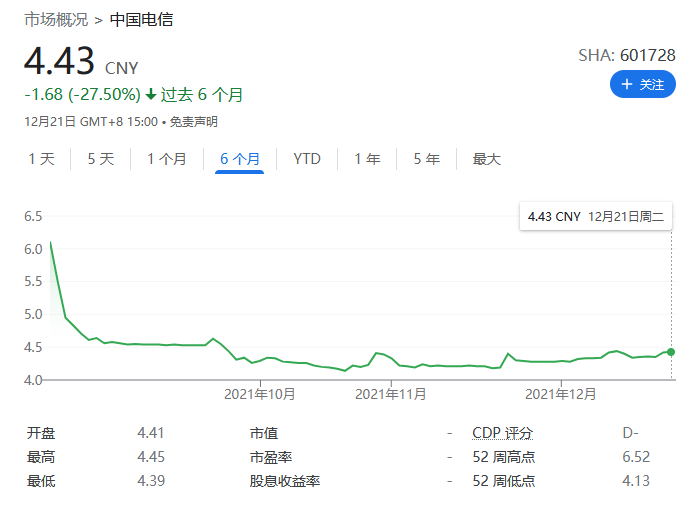Click the 2021年10月 axis label
The height and width of the screenshot is (509, 690).
tap(260, 394)
